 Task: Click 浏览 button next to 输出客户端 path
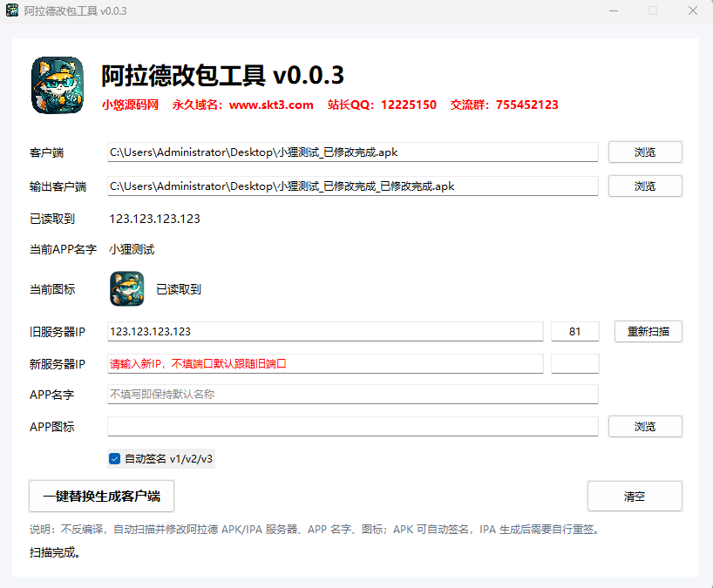645,186
